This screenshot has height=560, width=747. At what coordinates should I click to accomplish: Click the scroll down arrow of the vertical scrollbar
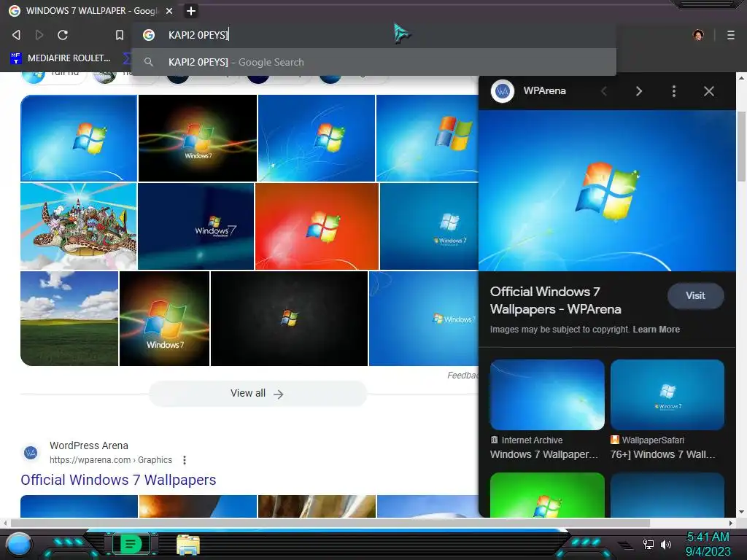tap(741, 513)
